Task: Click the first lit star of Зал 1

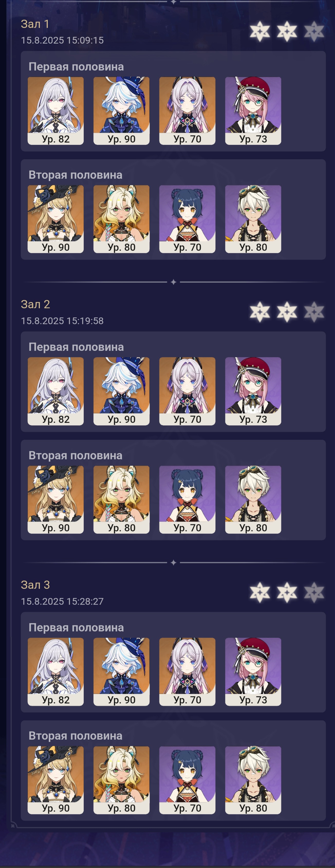Action: (260, 32)
